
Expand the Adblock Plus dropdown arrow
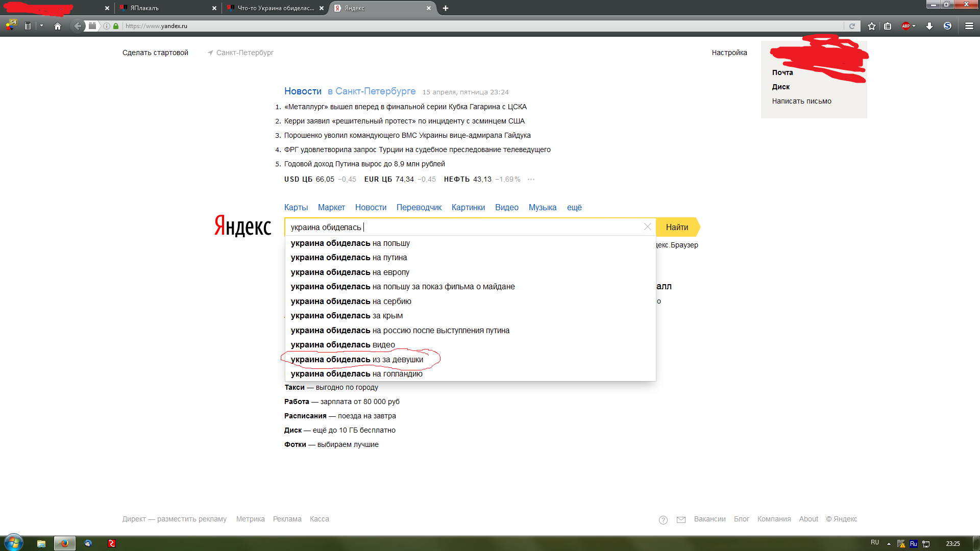[914, 26]
